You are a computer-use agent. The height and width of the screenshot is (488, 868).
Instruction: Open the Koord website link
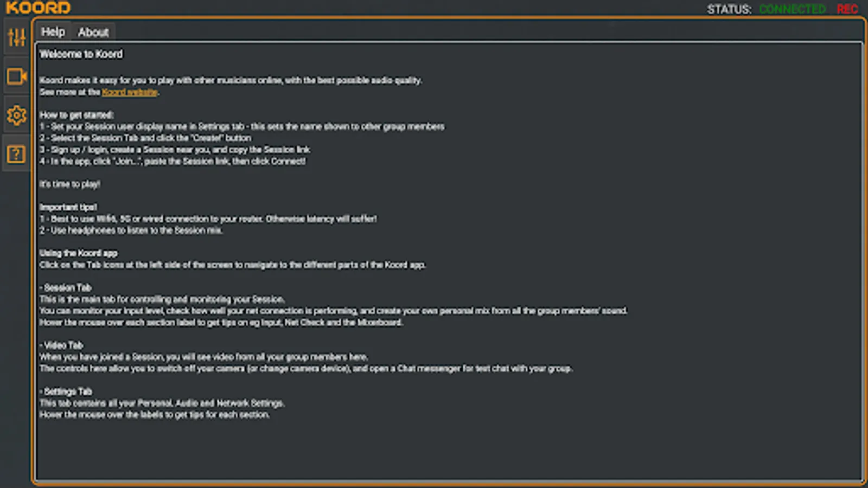130,92
